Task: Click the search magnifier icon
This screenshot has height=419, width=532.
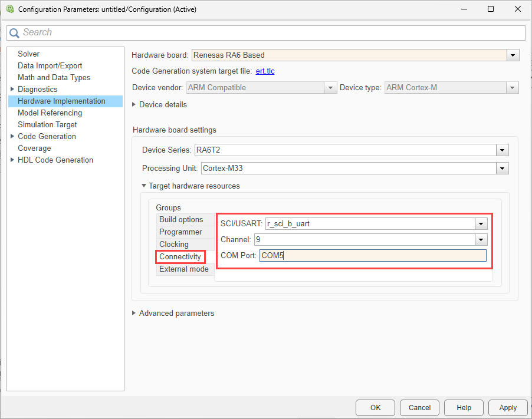Action: coord(14,33)
